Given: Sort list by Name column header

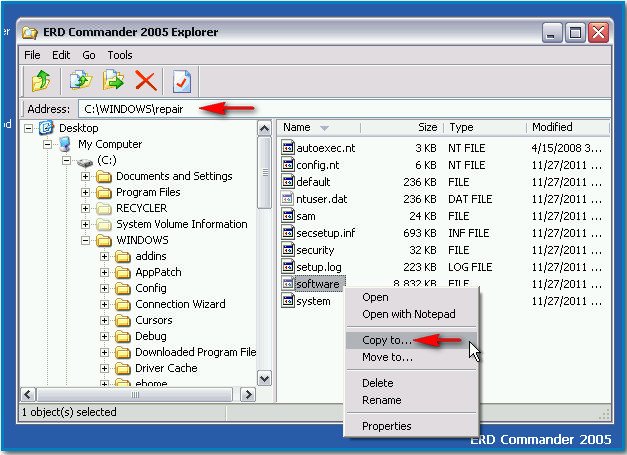Looking at the screenshot, I should (319, 127).
